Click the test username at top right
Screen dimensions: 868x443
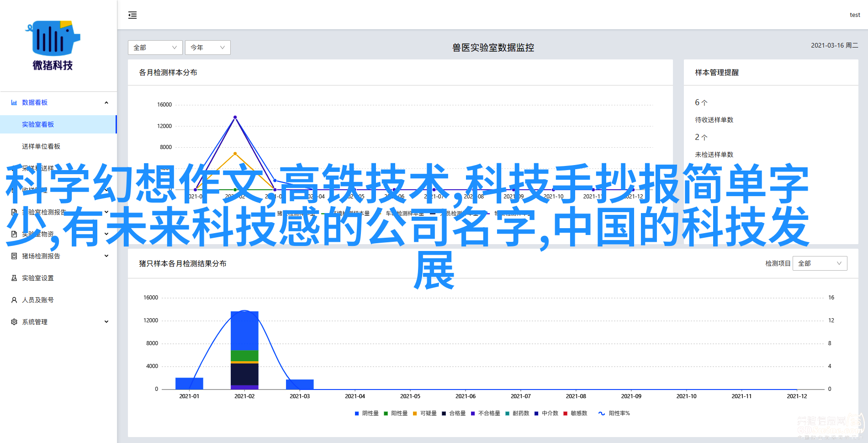coord(854,15)
